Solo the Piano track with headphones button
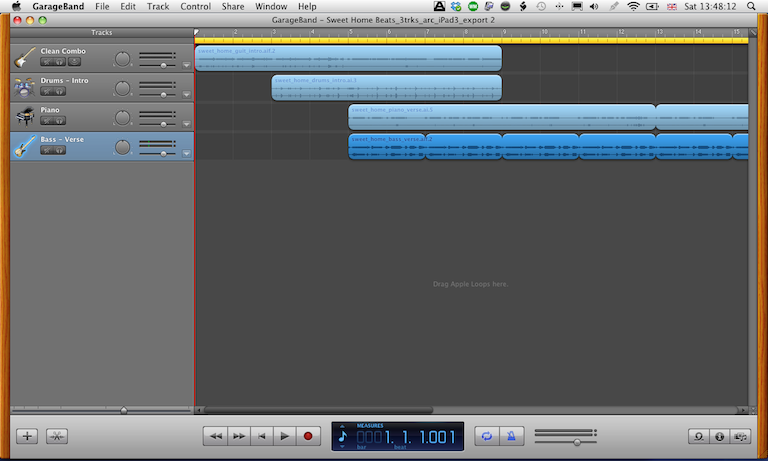Viewport: 768px width, 461px height. tap(60, 121)
